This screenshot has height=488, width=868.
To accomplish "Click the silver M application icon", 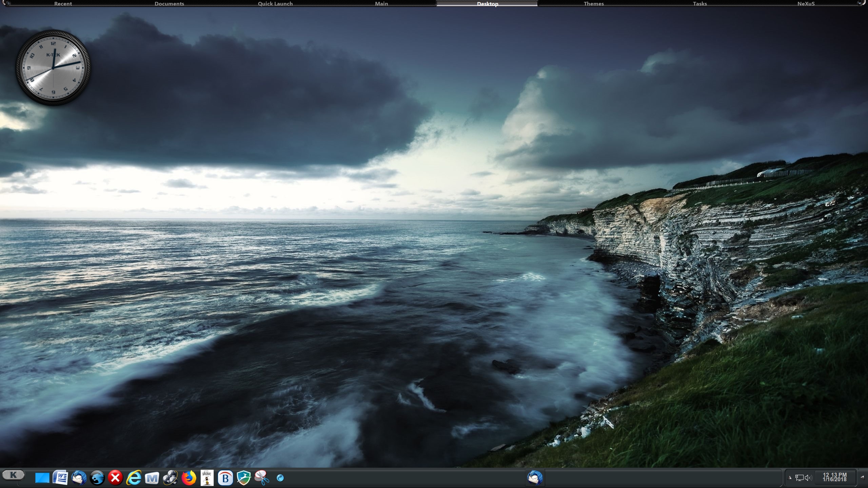I will pyautogui.click(x=152, y=478).
